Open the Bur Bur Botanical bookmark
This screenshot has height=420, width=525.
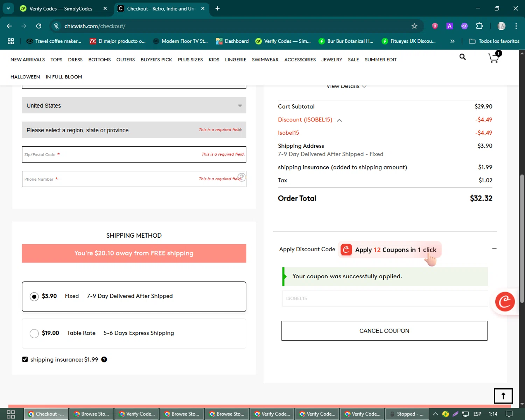(x=346, y=41)
